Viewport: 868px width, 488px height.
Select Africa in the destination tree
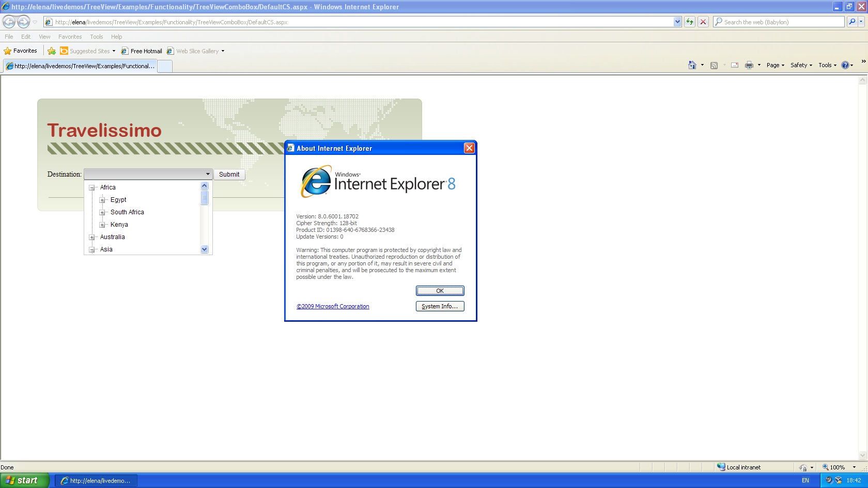pos(108,187)
